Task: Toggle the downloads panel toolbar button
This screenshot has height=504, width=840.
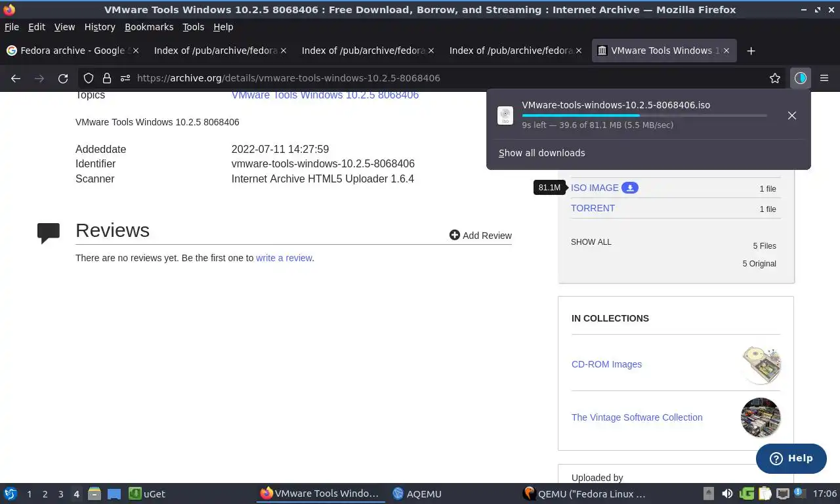Action: [800, 78]
